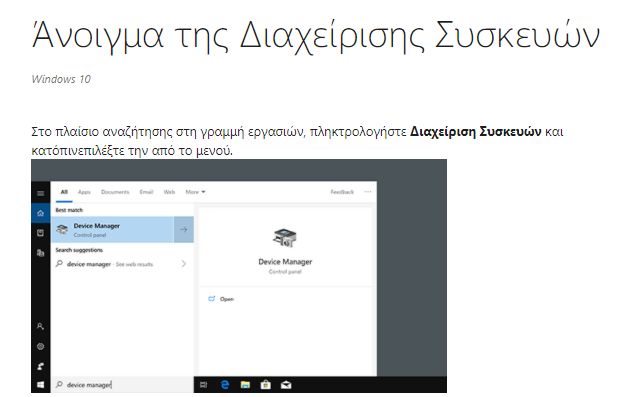Click the Feedback link in search panel
This screenshot has height=397, width=625.
click(x=342, y=192)
